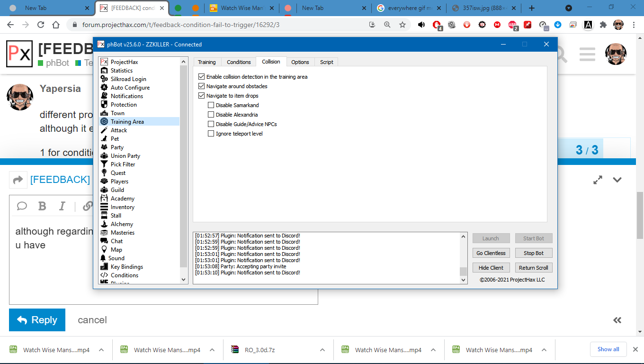Click the Sound bell icon
Image resolution: width=644 pixels, height=364 pixels.
pos(103,258)
